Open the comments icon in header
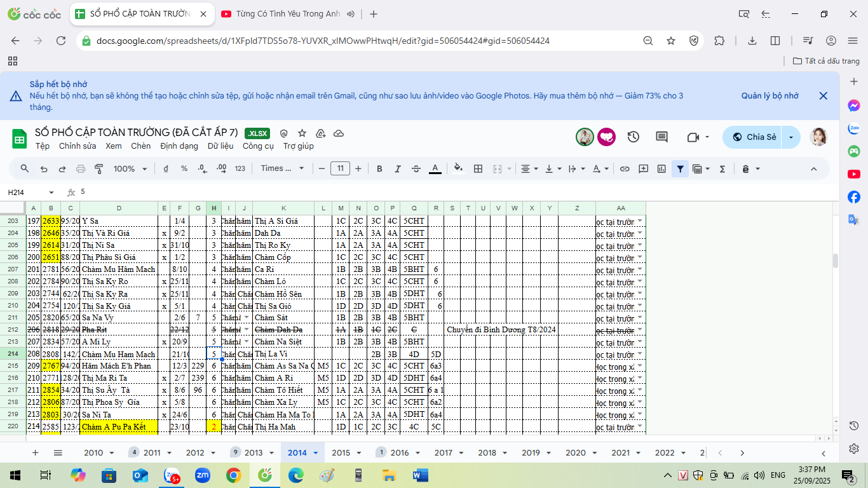Screen dimensions: 868x488 (x=661, y=137)
